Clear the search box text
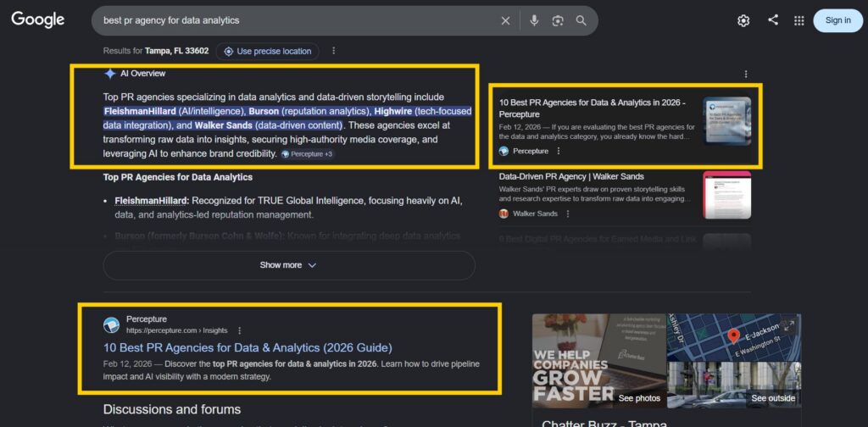 (506, 20)
